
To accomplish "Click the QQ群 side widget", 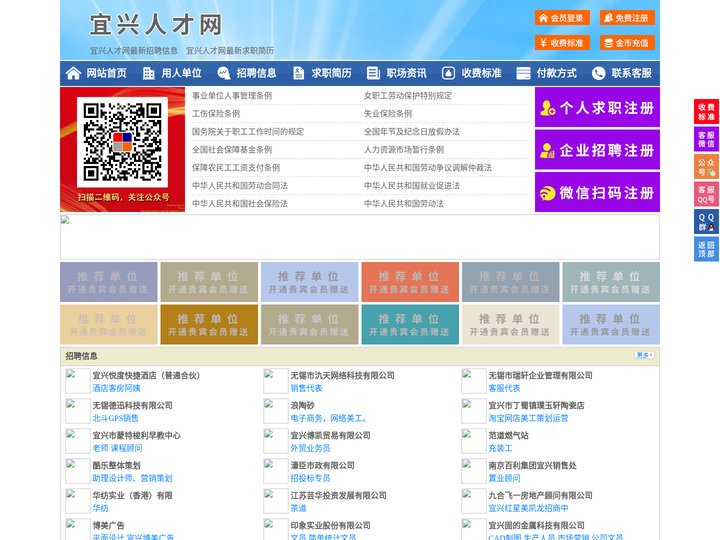I will coord(706,222).
